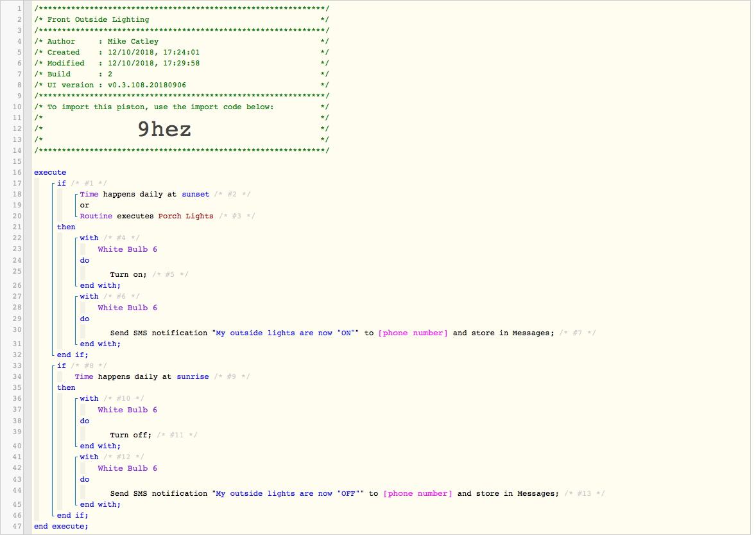The height and width of the screenshot is (535, 756).
Task: Click the 'with' statement #12
Action: coord(89,457)
